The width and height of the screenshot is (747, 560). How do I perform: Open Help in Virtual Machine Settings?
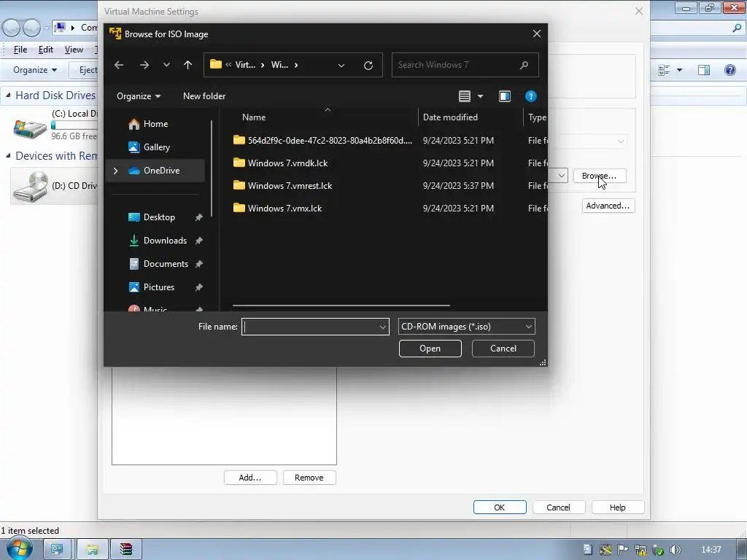(618, 507)
